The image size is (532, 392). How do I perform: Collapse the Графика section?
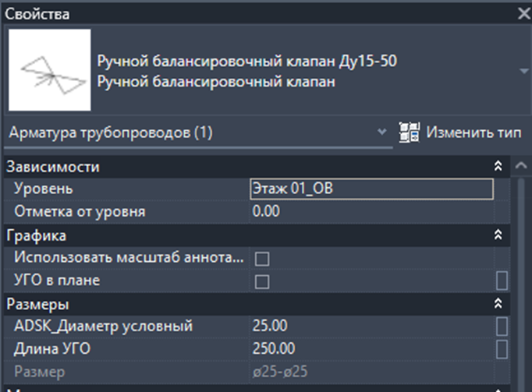point(498,235)
